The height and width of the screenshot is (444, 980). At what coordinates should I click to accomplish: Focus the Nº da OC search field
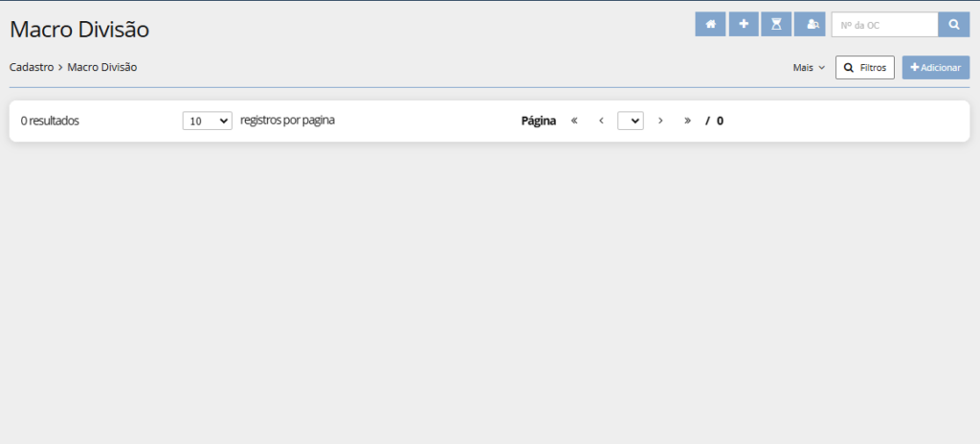click(883, 25)
